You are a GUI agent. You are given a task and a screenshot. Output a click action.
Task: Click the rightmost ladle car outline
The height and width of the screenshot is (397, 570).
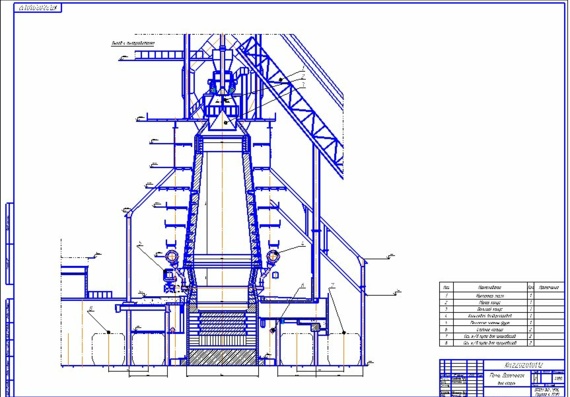(344, 349)
